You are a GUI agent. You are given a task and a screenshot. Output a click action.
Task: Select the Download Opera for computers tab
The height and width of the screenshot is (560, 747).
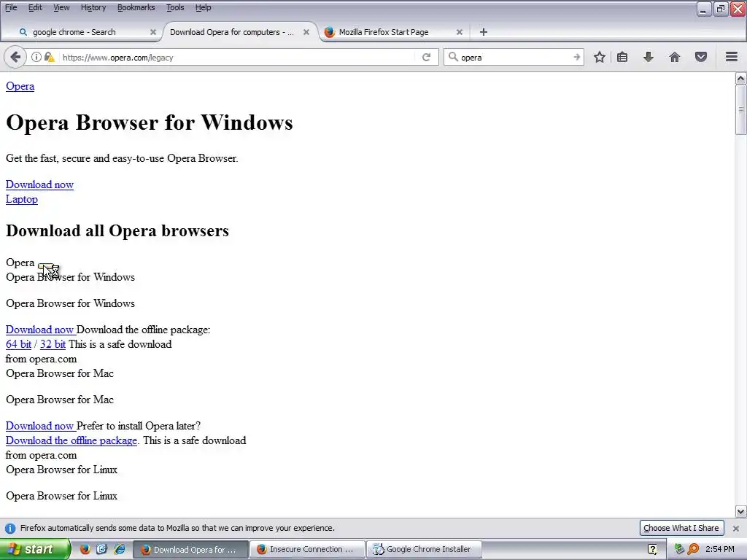point(239,32)
